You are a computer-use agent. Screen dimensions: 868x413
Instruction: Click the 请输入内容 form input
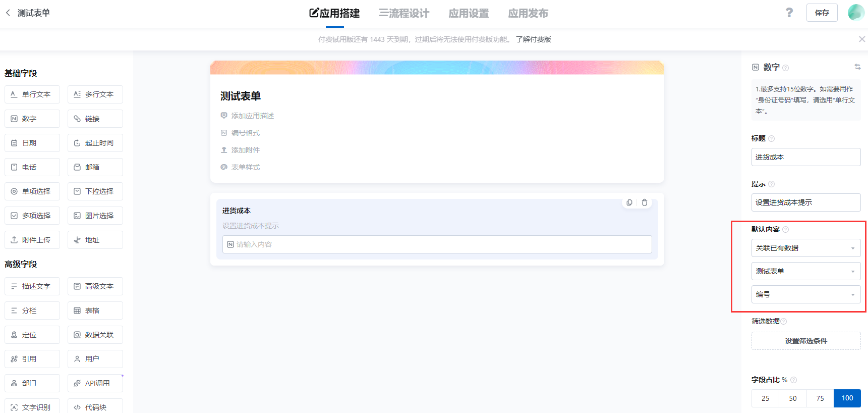437,244
